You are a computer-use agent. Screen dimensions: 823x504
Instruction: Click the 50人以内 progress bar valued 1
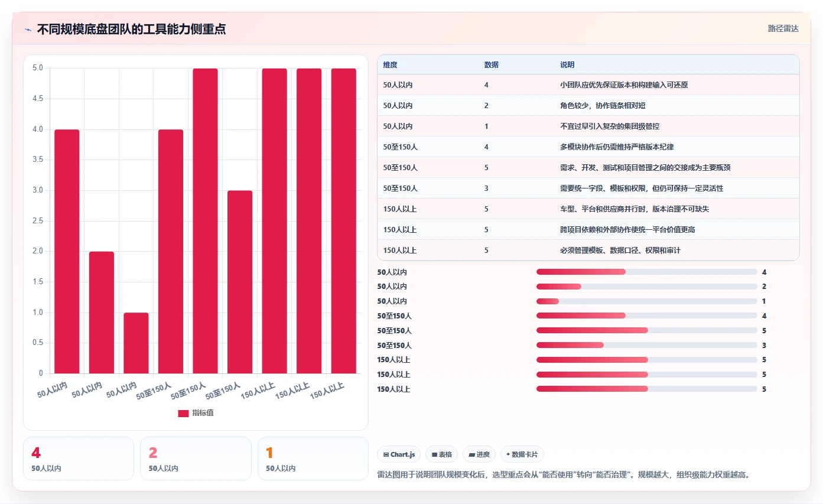647,301
